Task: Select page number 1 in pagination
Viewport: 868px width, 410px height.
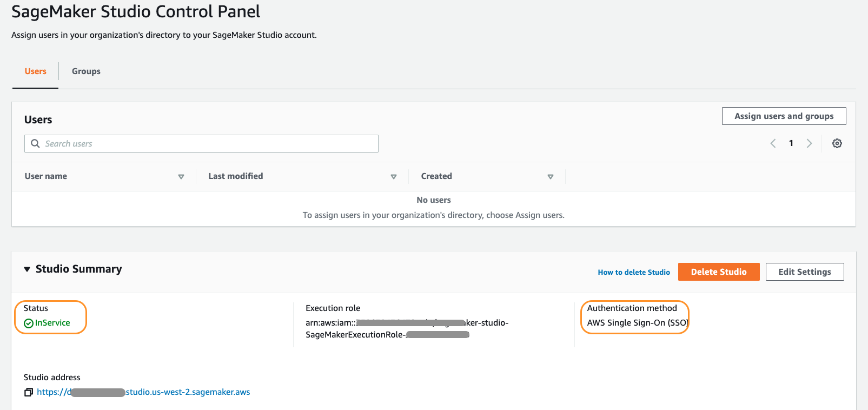Action: [791, 143]
